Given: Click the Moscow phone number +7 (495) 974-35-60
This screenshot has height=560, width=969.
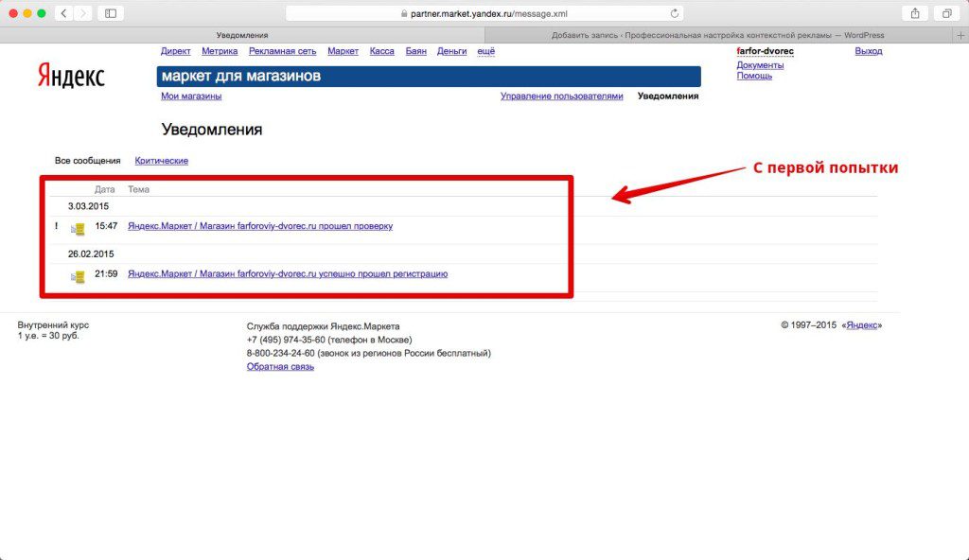Looking at the screenshot, I should 286,340.
